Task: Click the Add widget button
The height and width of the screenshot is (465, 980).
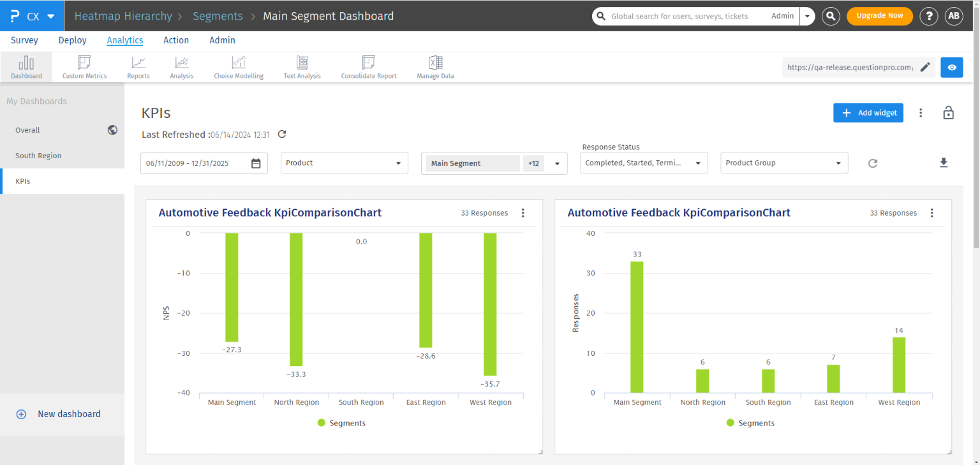Action: (x=868, y=113)
